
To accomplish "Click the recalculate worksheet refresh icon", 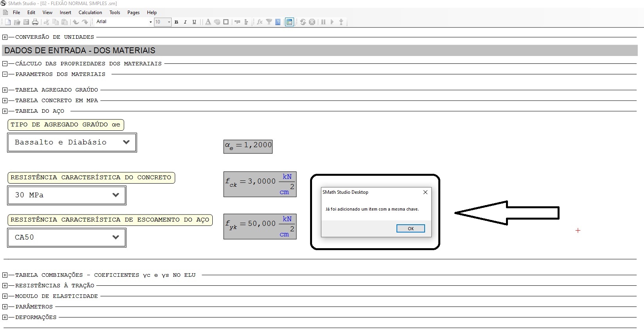I will click(x=303, y=22).
